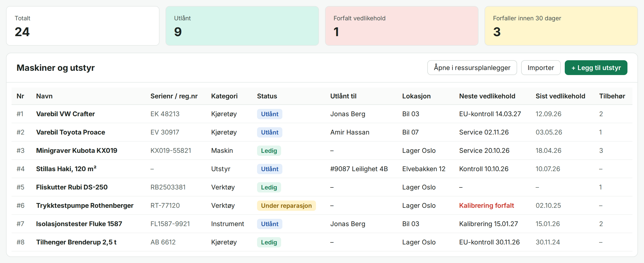
Task: Click the Lokasjon column header
Action: click(416, 96)
